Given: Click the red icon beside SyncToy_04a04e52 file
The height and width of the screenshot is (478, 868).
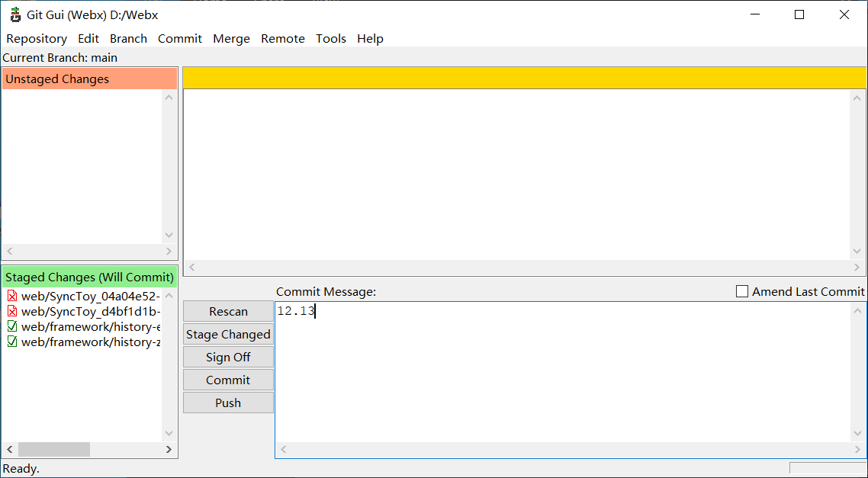Looking at the screenshot, I should coord(12,297).
